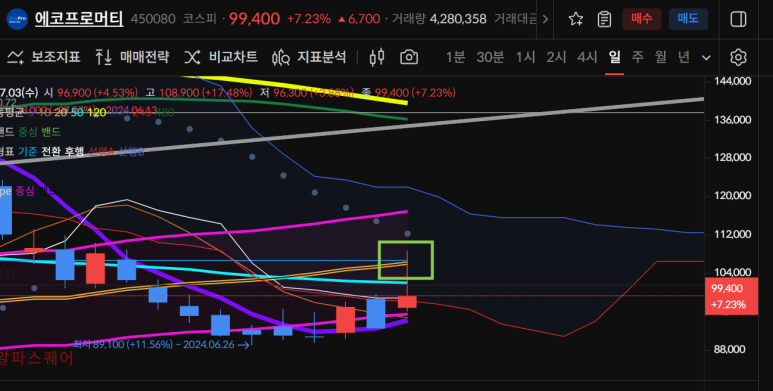
Task: Click the blue 매도 sell button
Action: coord(688,19)
